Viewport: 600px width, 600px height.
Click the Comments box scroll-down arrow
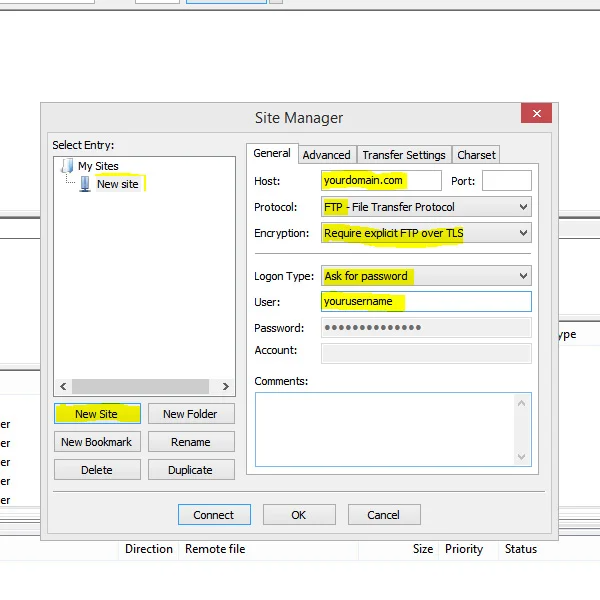pyautogui.click(x=521, y=457)
